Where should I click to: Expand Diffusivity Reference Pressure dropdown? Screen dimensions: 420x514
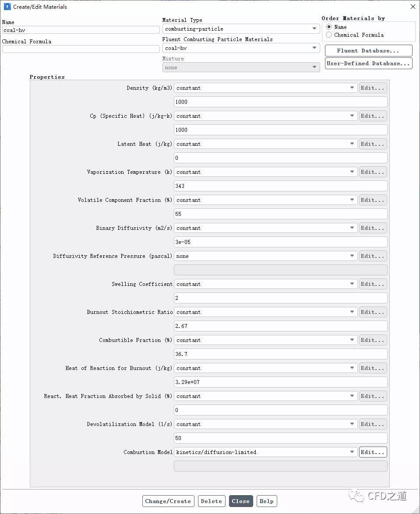(x=265, y=256)
